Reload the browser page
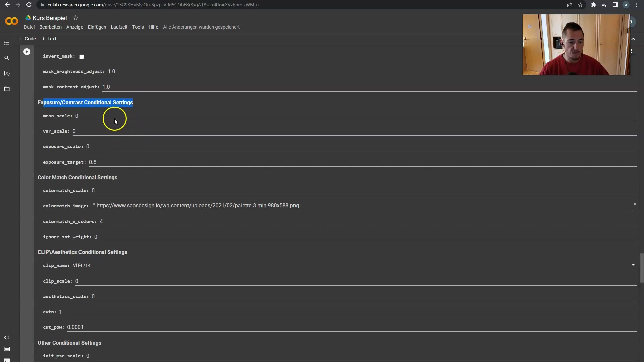The width and height of the screenshot is (644, 362). 29,5
